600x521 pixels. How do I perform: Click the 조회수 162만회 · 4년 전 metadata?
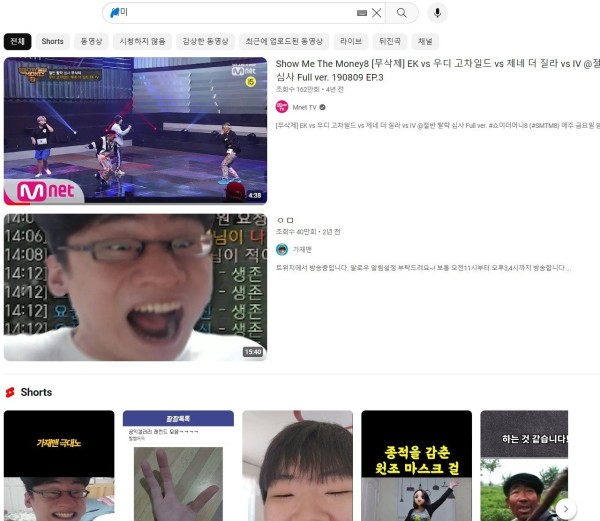[310, 90]
